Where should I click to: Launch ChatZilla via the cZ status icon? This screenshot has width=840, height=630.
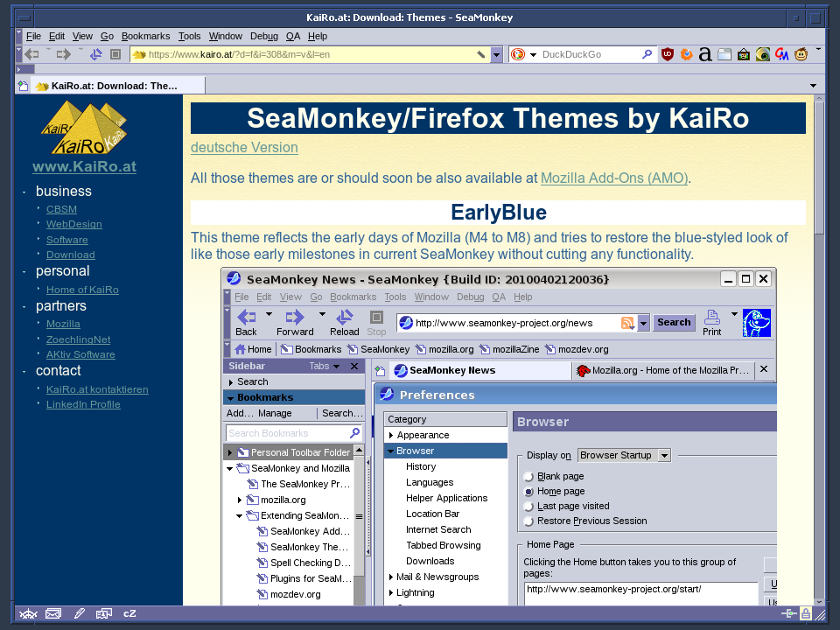[129, 614]
